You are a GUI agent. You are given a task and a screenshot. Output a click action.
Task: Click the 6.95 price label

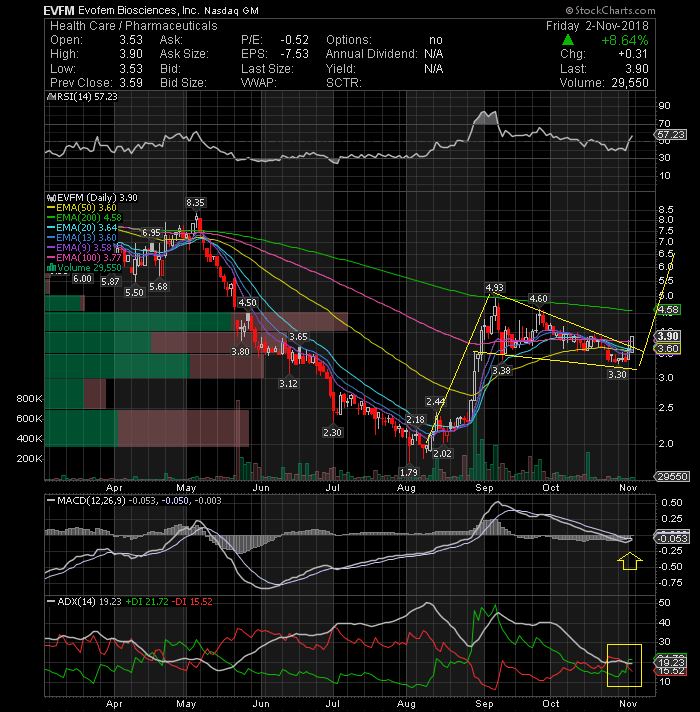(x=151, y=232)
